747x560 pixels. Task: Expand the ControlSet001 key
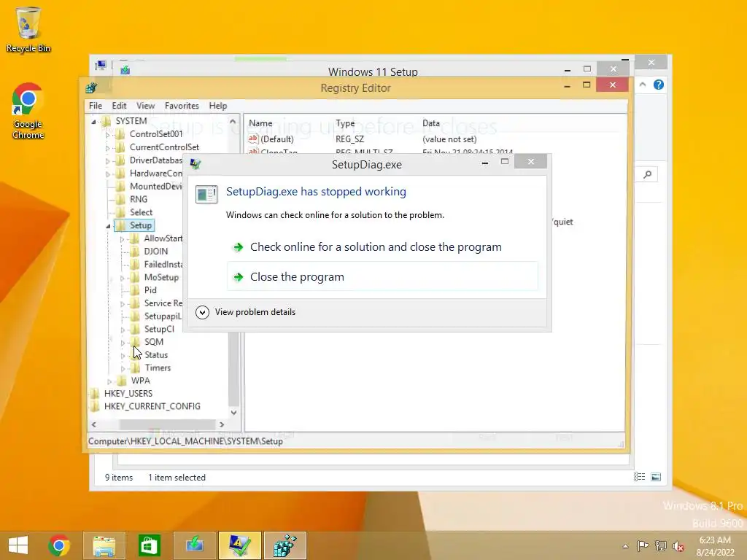click(108, 135)
